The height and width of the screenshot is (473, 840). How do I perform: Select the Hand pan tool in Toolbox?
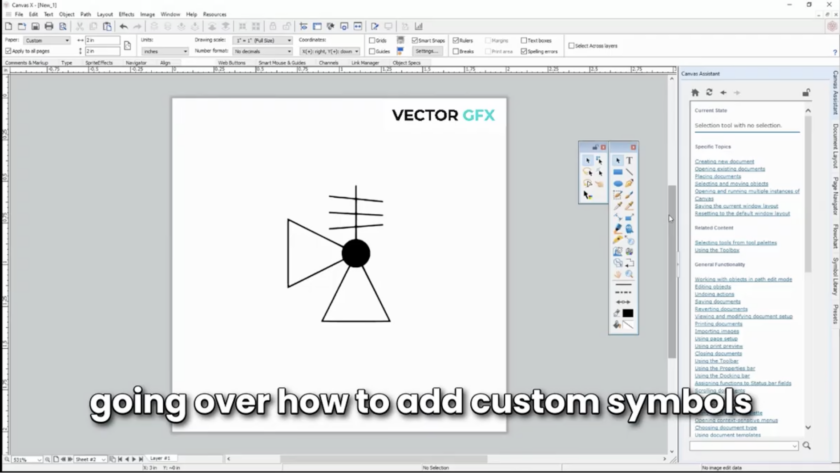click(618, 274)
